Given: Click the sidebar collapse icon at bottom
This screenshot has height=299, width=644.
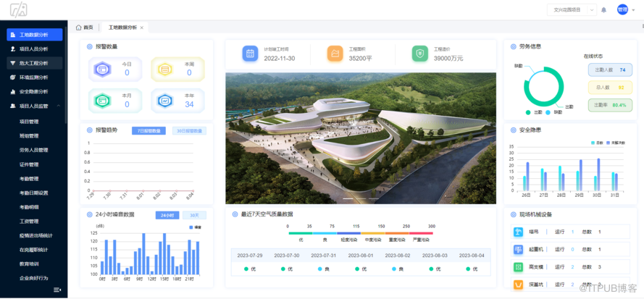Looking at the screenshot, I should coord(57,290).
